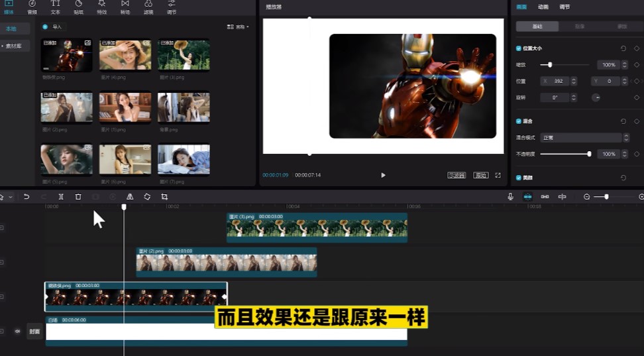
Task: Switch to the 抠像 cutout sub-tab
Action: [580, 27]
